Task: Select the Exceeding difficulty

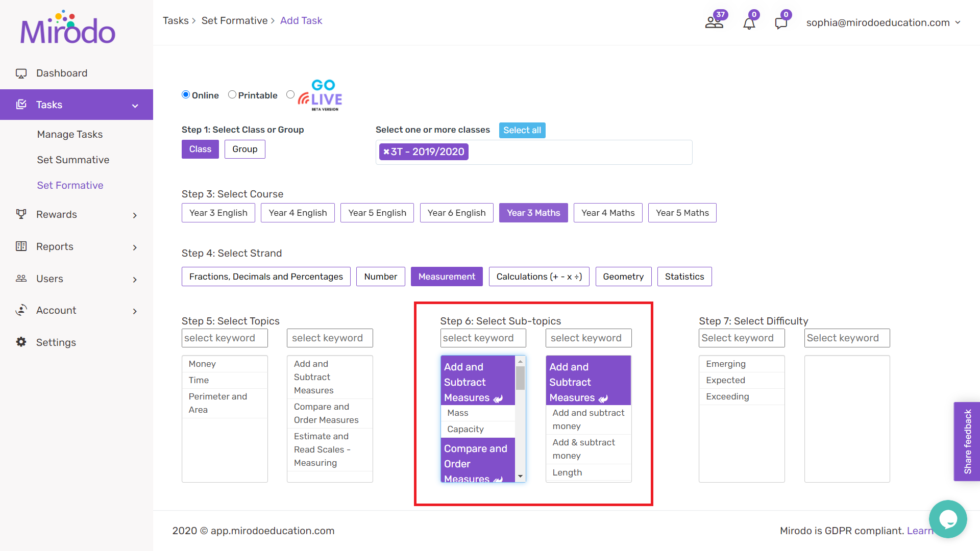Action: [742, 396]
